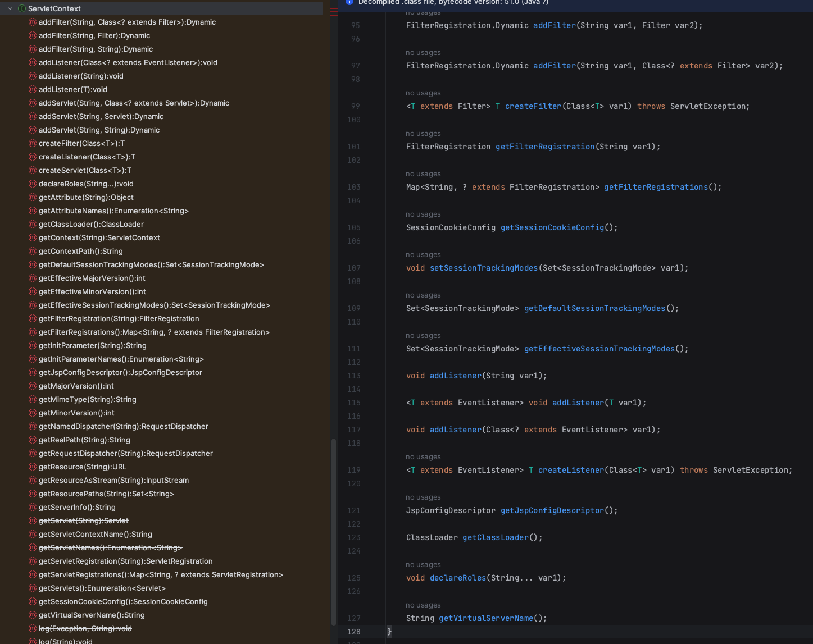
Task: Click no usages hint above getVirtualServerName declaration
Action: (423, 605)
